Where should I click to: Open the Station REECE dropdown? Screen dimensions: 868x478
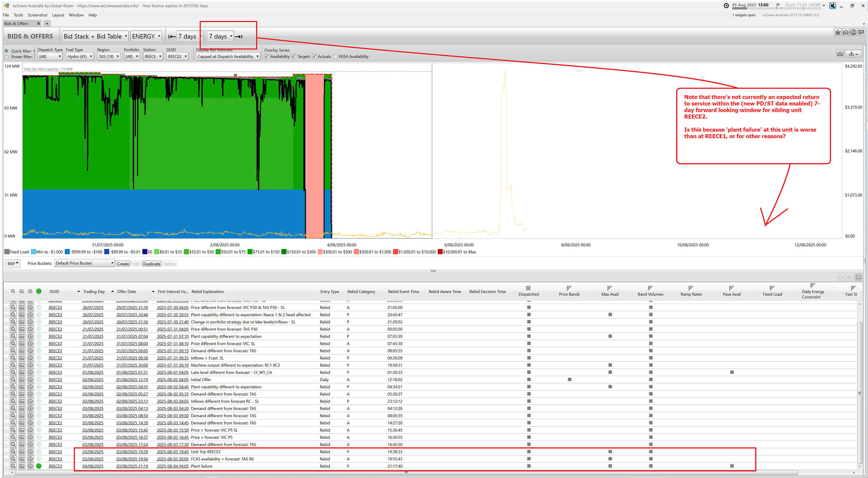153,57
